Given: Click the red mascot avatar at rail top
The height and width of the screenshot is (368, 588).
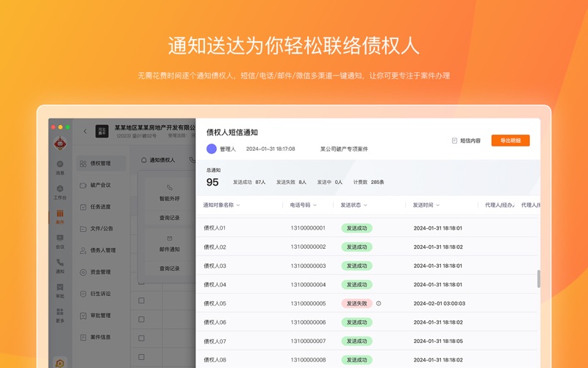Looking at the screenshot, I should 60,143.
